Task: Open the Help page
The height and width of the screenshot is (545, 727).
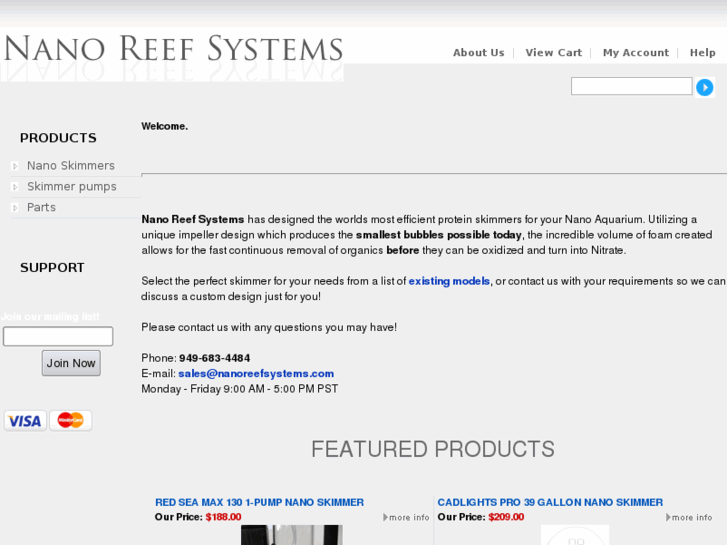Action: tap(702, 52)
